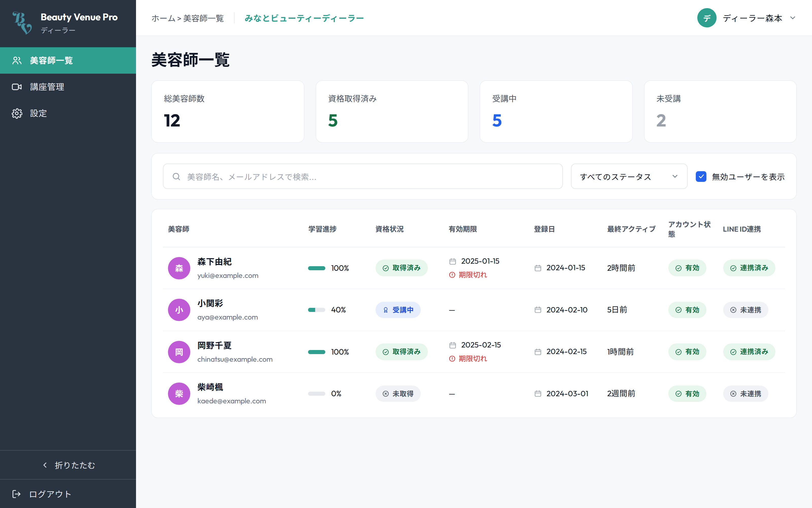This screenshot has width=812, height=508.
Task: Go to ホーム via the breadcrumb
Action: pos(163,18)
